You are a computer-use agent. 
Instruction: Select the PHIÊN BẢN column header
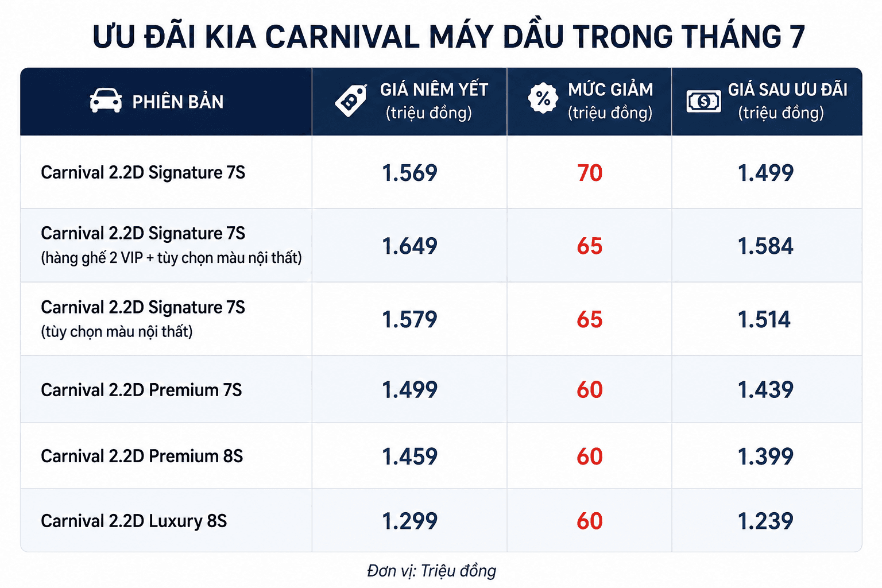click(x=166, y=102)
